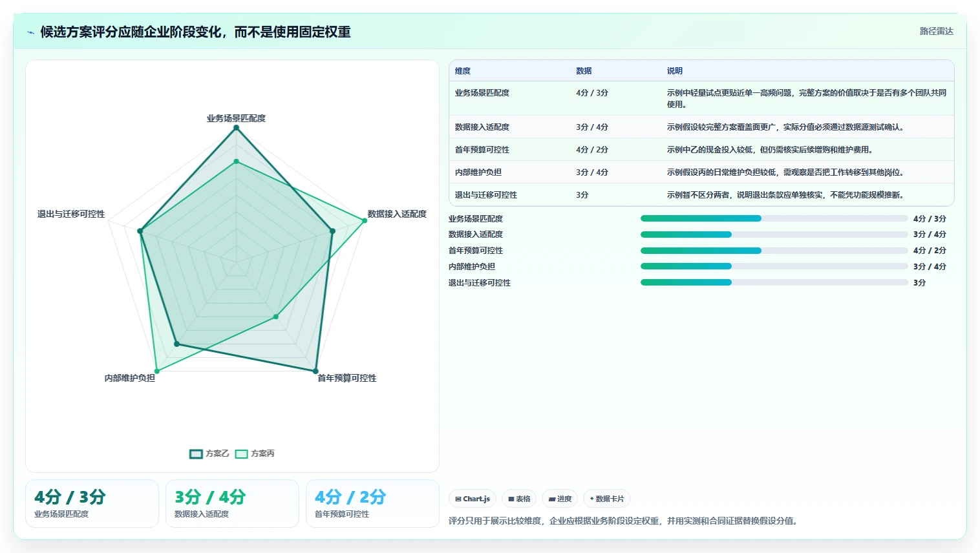Click the radar axis label 业务场景匹配度
The height and width of the screenshot is (553, 980).
236,118
